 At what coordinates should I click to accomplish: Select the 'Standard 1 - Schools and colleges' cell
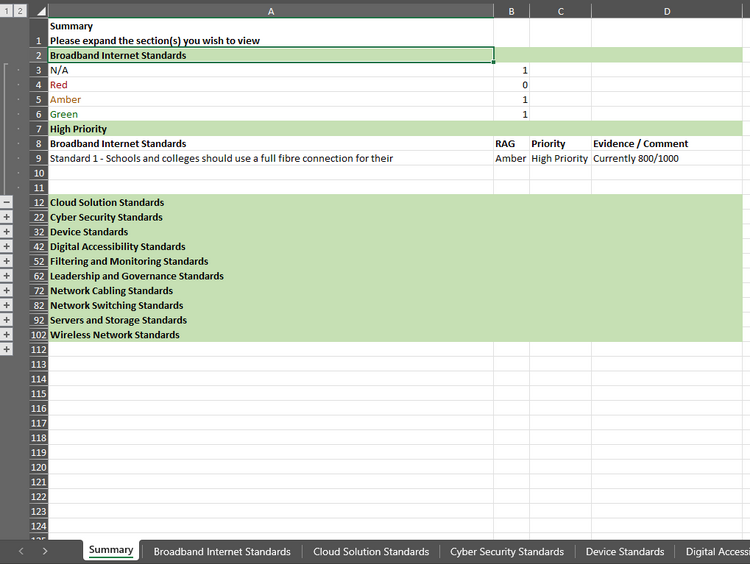tap(271, 158)
